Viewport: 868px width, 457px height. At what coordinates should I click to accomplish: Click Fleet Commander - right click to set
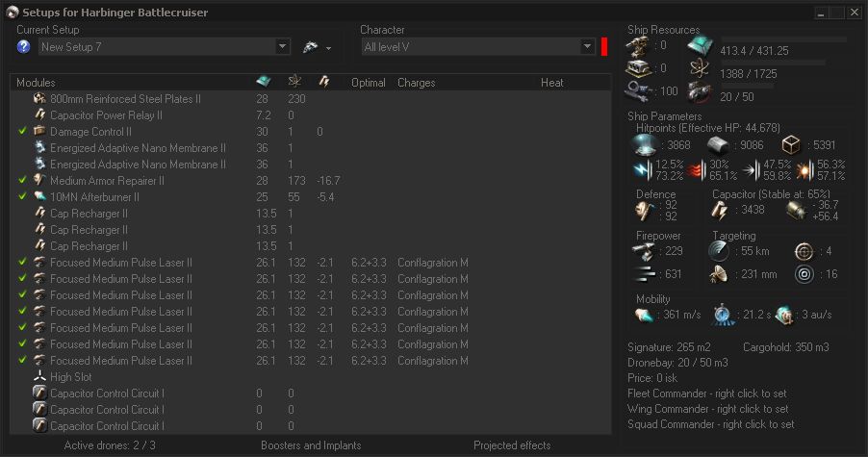(x=707, y=394)
